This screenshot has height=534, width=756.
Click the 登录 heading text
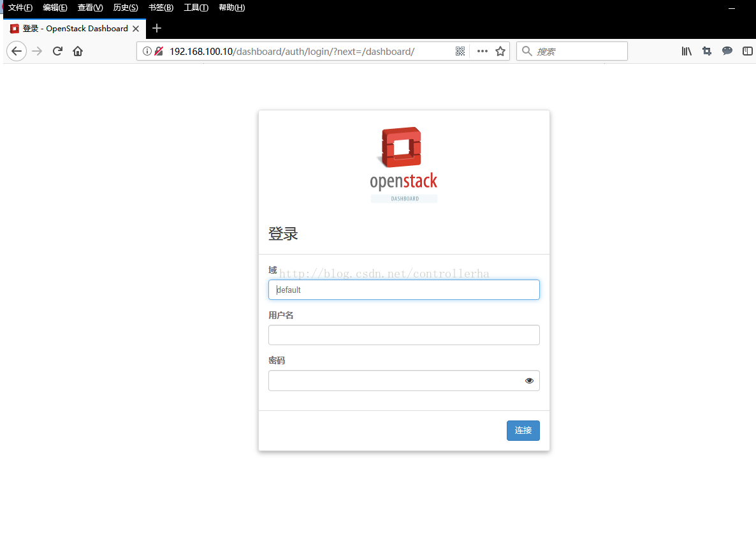[x=283, y=234]
